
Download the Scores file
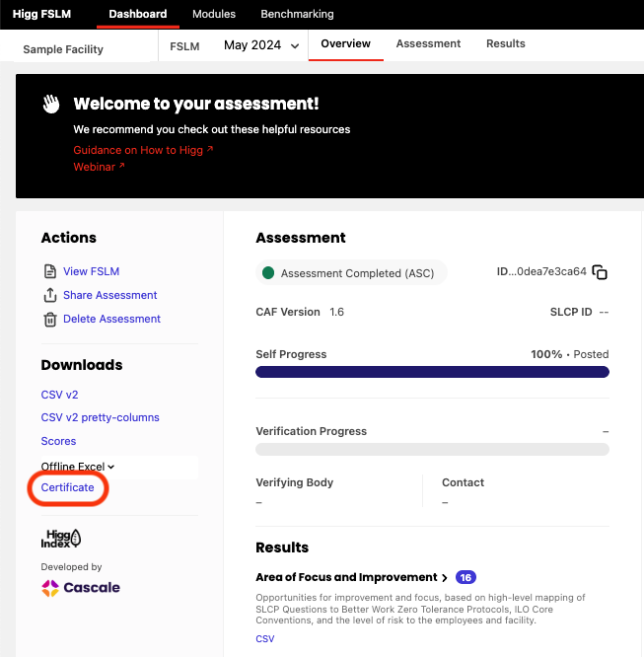(x=58, y=441)
